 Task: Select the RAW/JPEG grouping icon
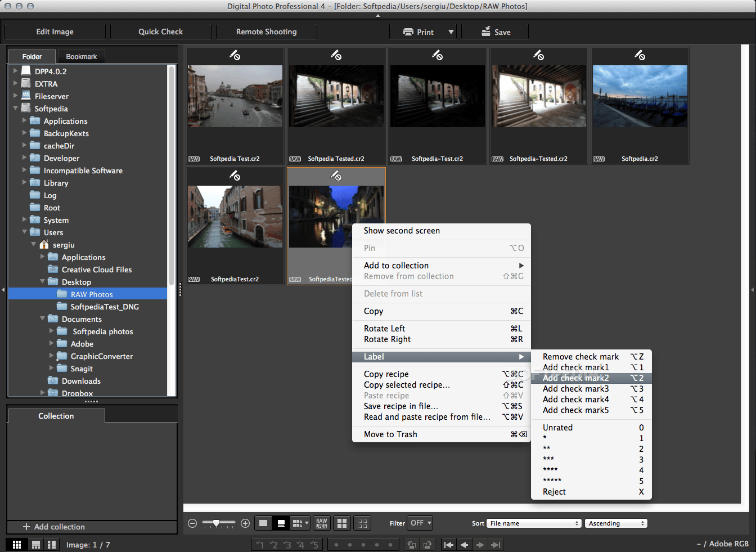click(321, 523)
